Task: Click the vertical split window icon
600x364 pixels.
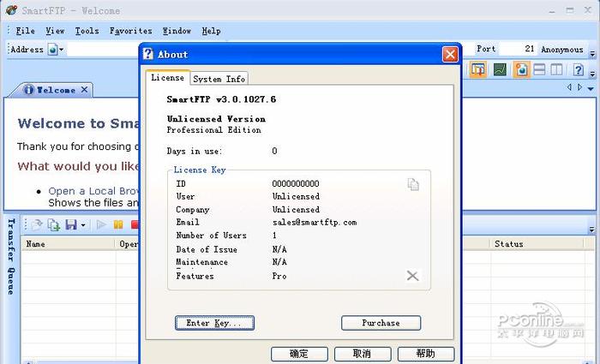Action: coord(556,69)
